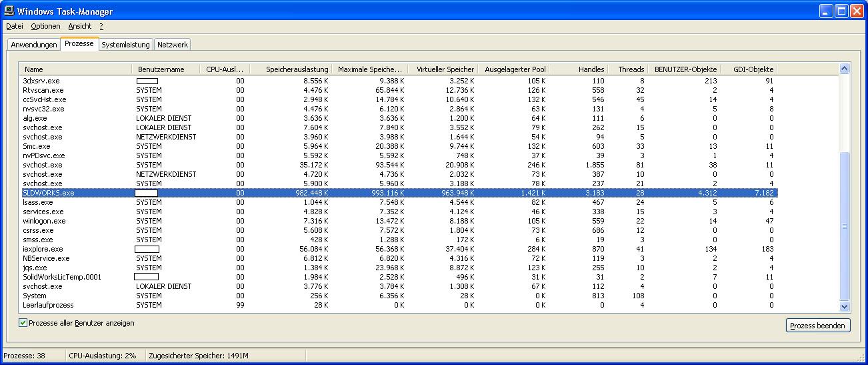Click the 56.084 K memory value
Viewport: 868px width, 365px height.
coord(313,249)
